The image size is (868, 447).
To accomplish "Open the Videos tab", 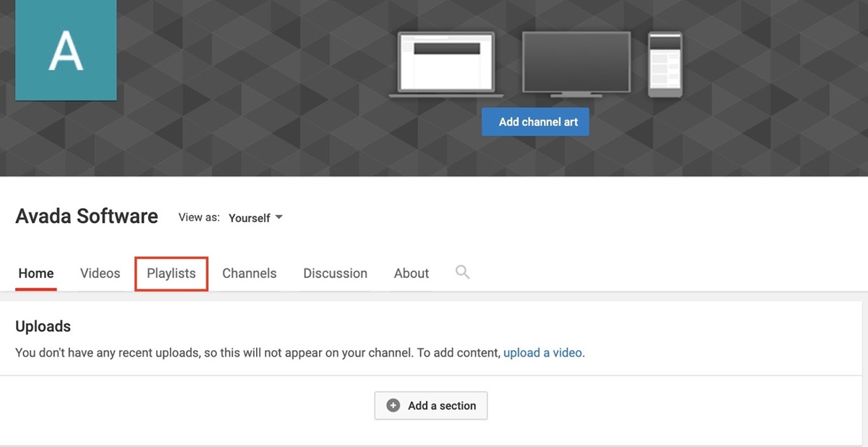I will pyautogui.click(x=100, y=273).
